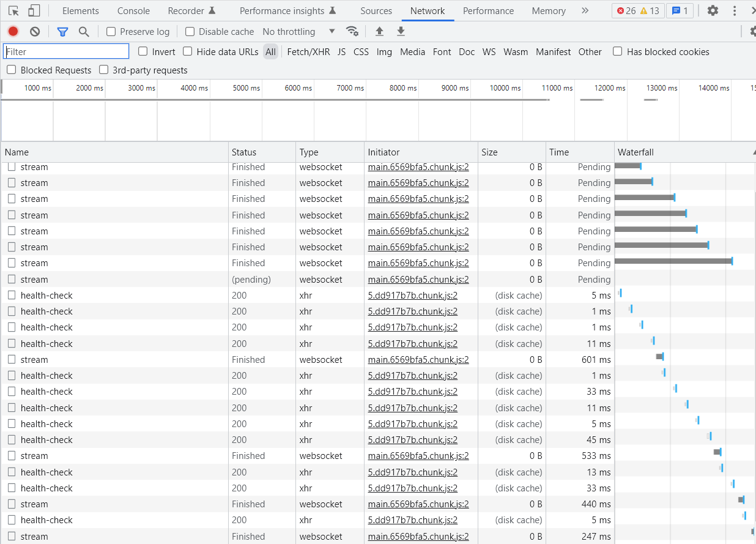This screenshot has height=544, width=756.
Task: Import a HAR file
Action: (379, 31)
